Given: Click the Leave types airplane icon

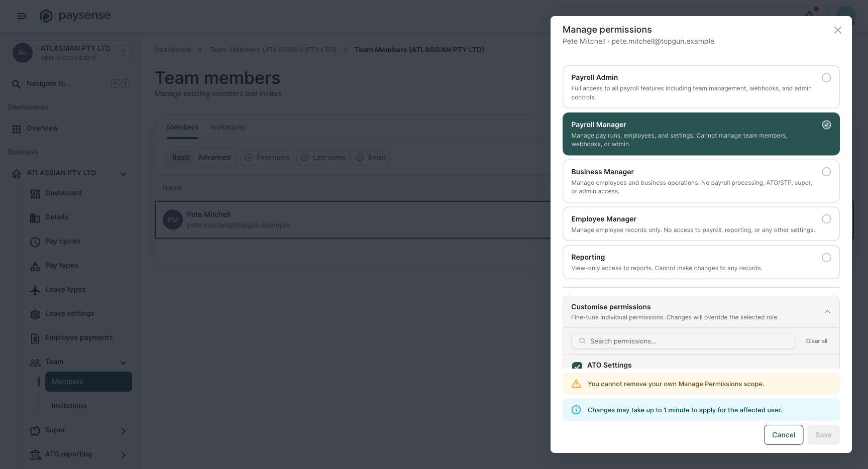Looking at the screenshot, I should pyautogui.click(x=35, y=290).
